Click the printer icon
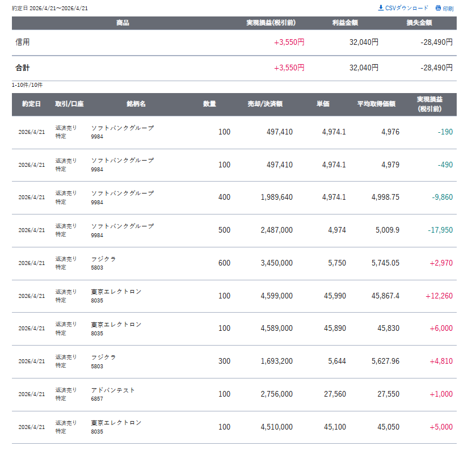 438,8
